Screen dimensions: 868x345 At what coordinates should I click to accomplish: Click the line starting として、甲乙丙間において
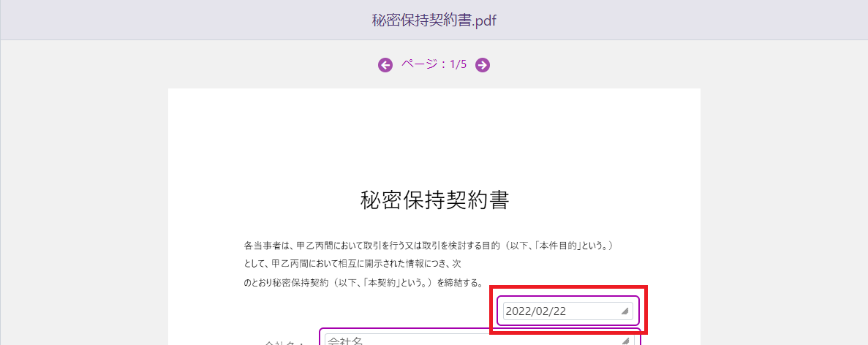click(352, 264)
